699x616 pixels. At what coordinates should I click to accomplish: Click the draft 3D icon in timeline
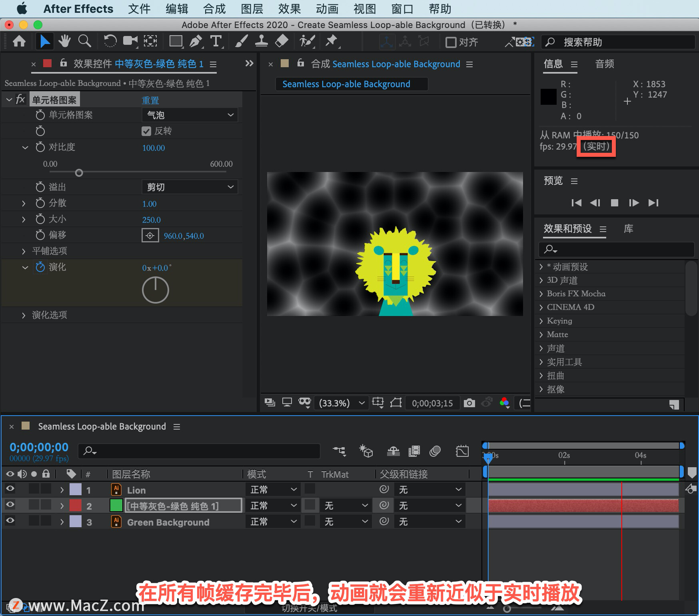366,451
